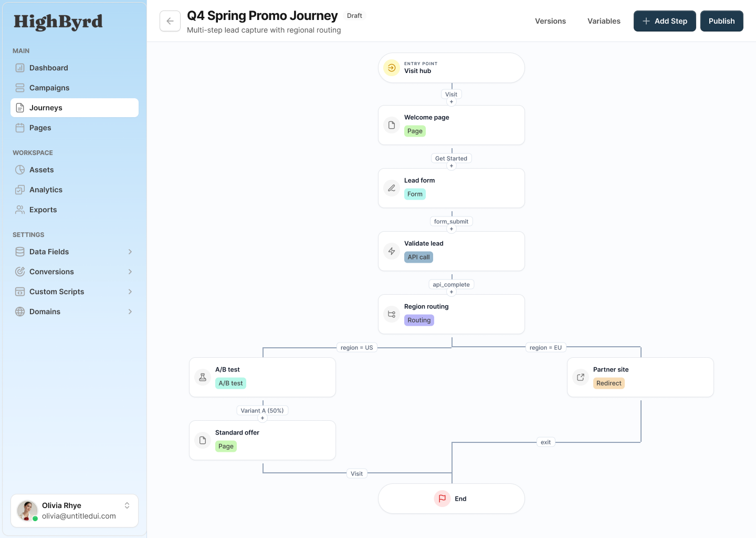Click the Variant A (50%) label
The image size is (756, 538).
(262, 411)
